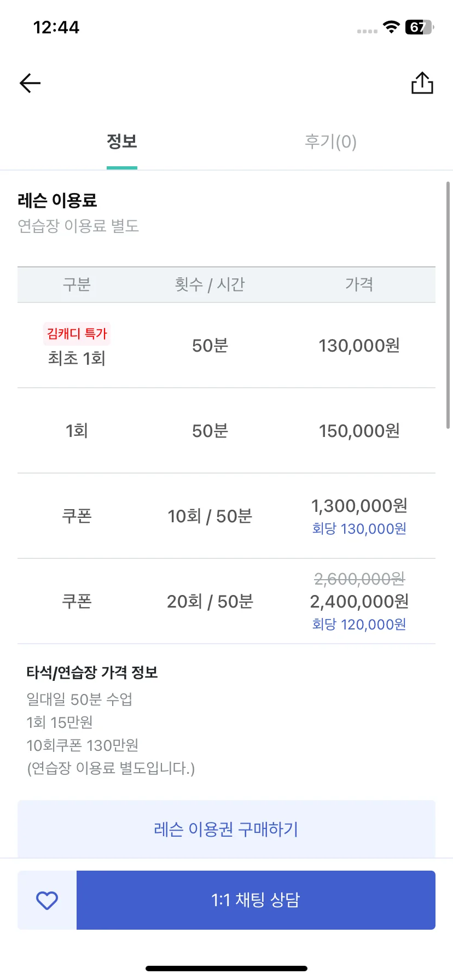Choose the 10회 / 50분 coupon row
453x980 pixels.
pos(226,516)
